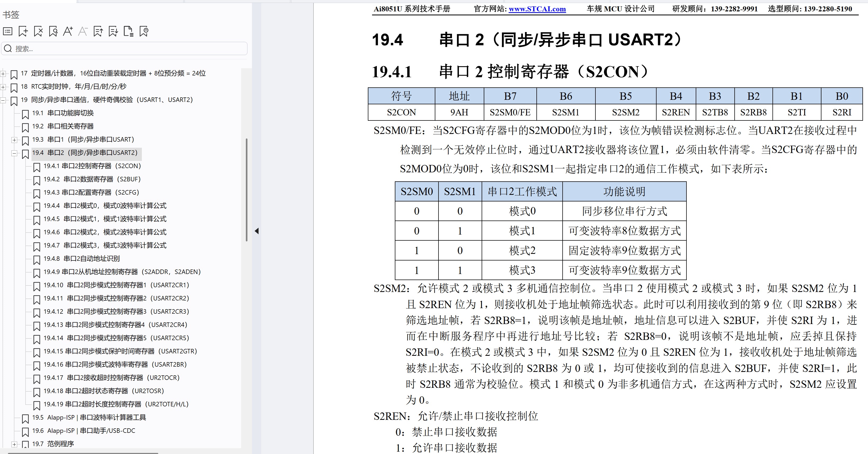Click bookmark icon of 19.4.3 S2CFG entry
This screenshot has height=454, width=868.
click(37, 194)
